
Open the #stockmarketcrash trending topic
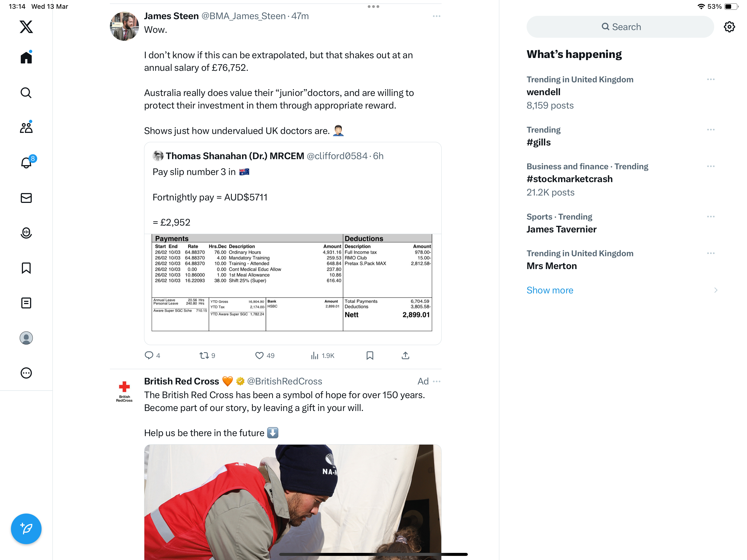(569, 179)
